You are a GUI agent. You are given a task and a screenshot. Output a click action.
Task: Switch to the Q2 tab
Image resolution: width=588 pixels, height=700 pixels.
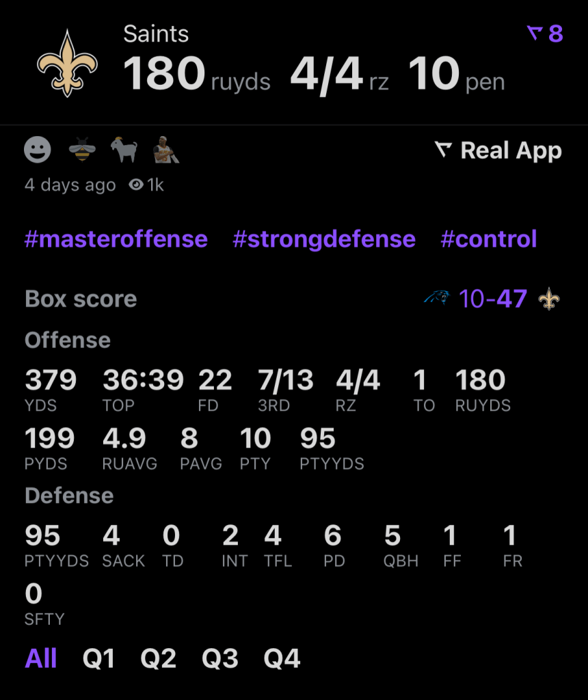159,659
